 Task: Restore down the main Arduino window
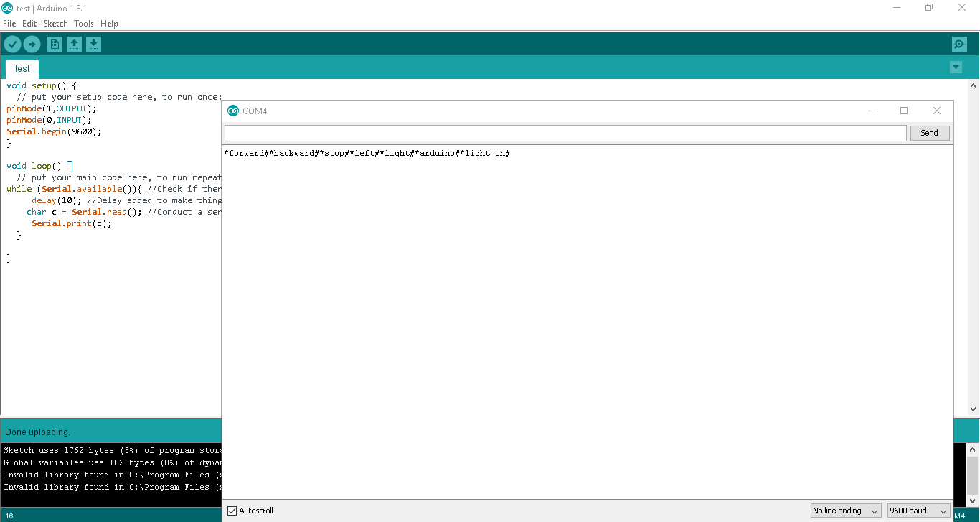click(x=929, y=8)
